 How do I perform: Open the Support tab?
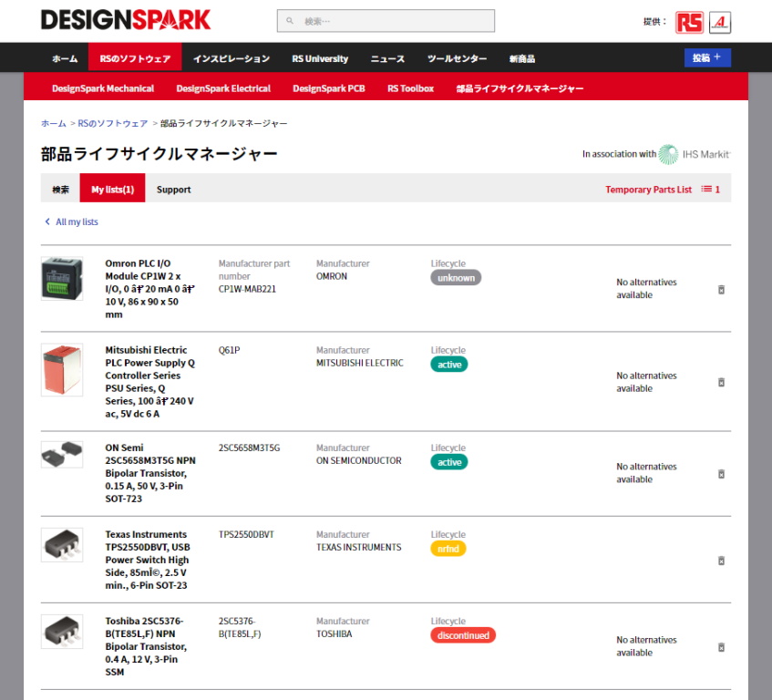173,190
